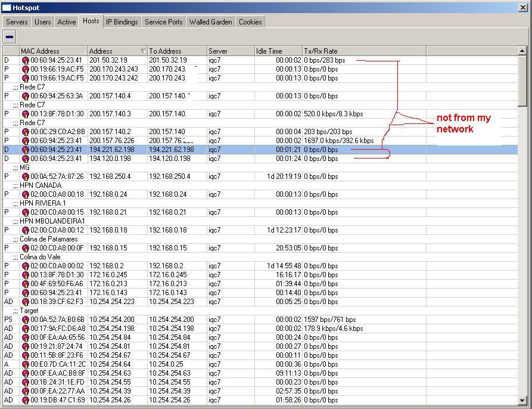This screenshot has width=532, height=409.
Task: Click host icon for address 192.168.0.2
Action: [26, 266]
